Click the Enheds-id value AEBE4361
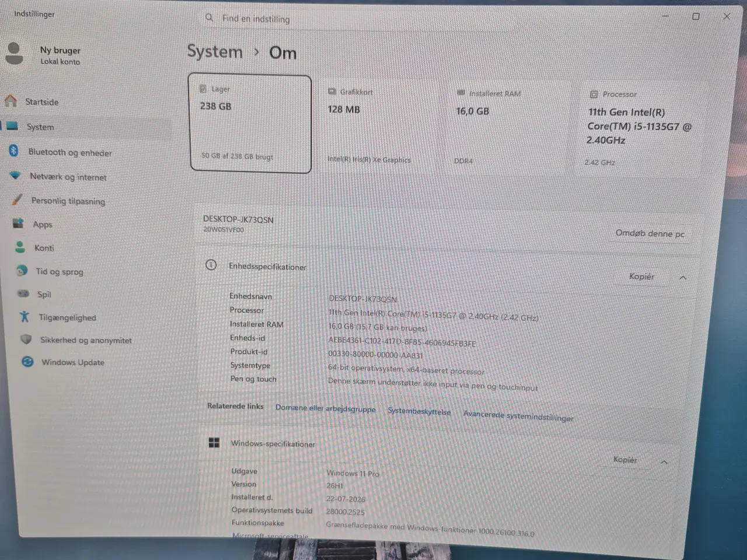Screen dimensions: 747x560 pos(402,342)
